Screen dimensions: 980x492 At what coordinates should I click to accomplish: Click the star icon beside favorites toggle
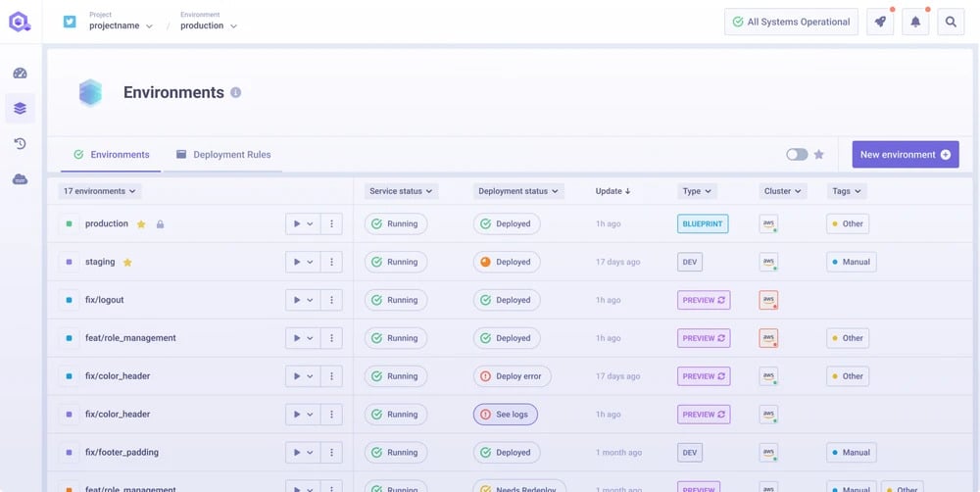pyautogui.click(x=818, y=155)
